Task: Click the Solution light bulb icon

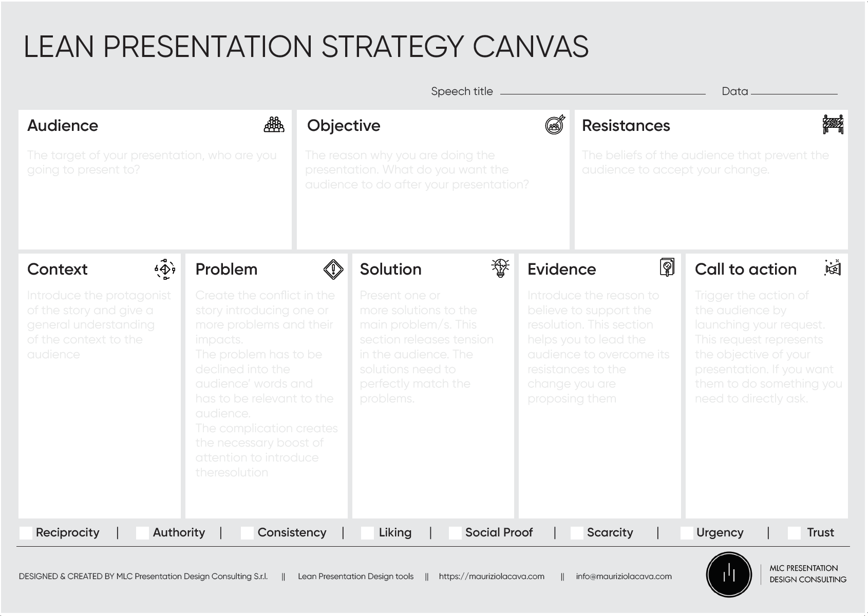Action: [x=500, y=268]
